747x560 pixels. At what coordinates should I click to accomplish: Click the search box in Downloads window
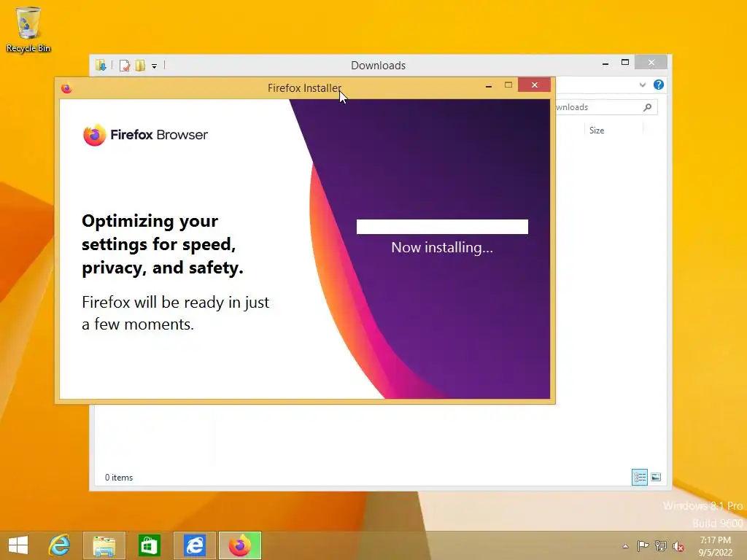click(606, 107)
